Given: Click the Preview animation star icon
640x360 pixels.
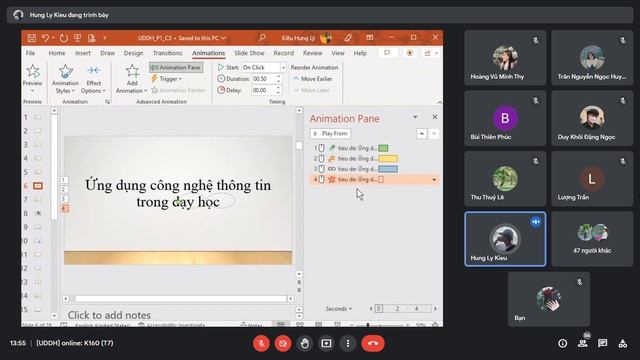Looking at the screenshot, I should 33,71.
